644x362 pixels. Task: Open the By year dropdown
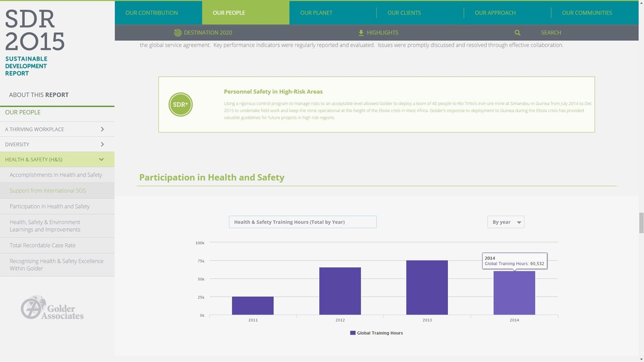506,222
